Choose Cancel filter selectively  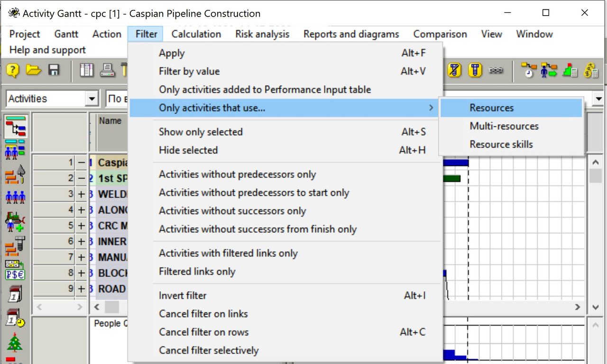[285, 351]
